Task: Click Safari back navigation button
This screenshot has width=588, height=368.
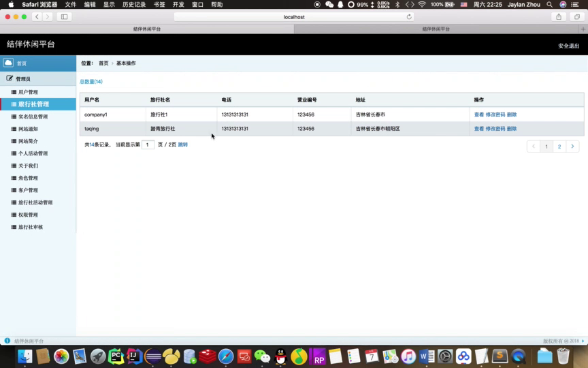Action: (x=37, y=16)
